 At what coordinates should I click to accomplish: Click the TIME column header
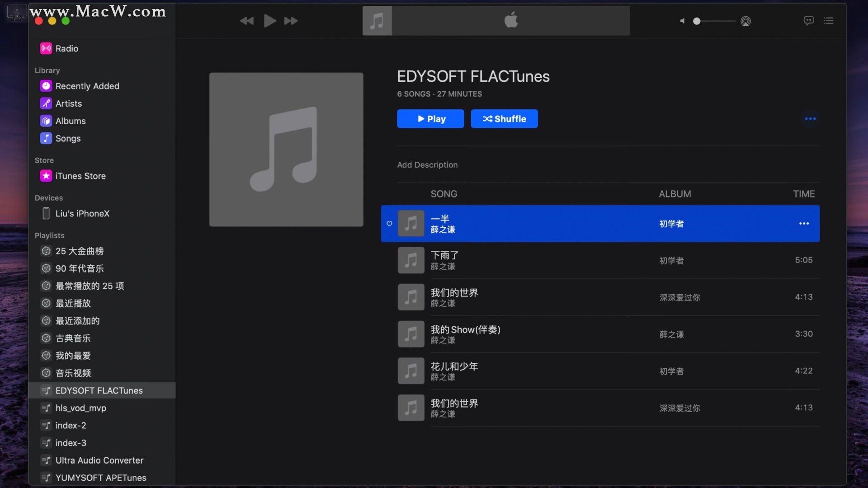pos(804,194)
